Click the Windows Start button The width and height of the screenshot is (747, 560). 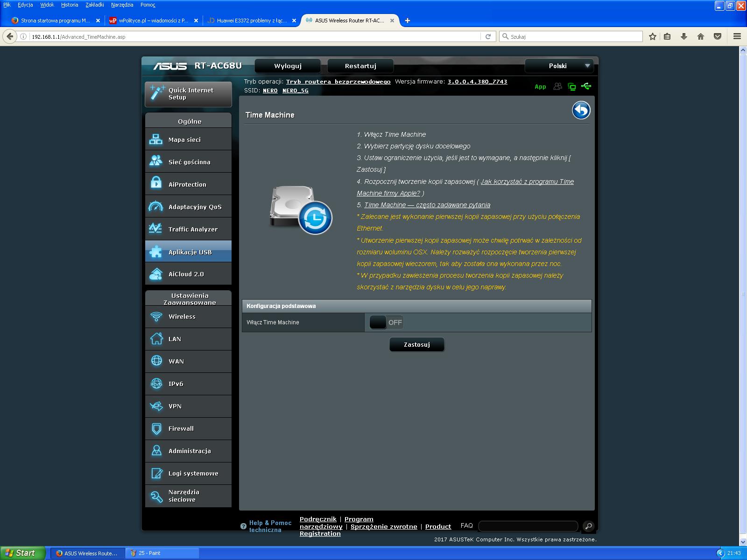pyautogui.click(x=22, y=553)
